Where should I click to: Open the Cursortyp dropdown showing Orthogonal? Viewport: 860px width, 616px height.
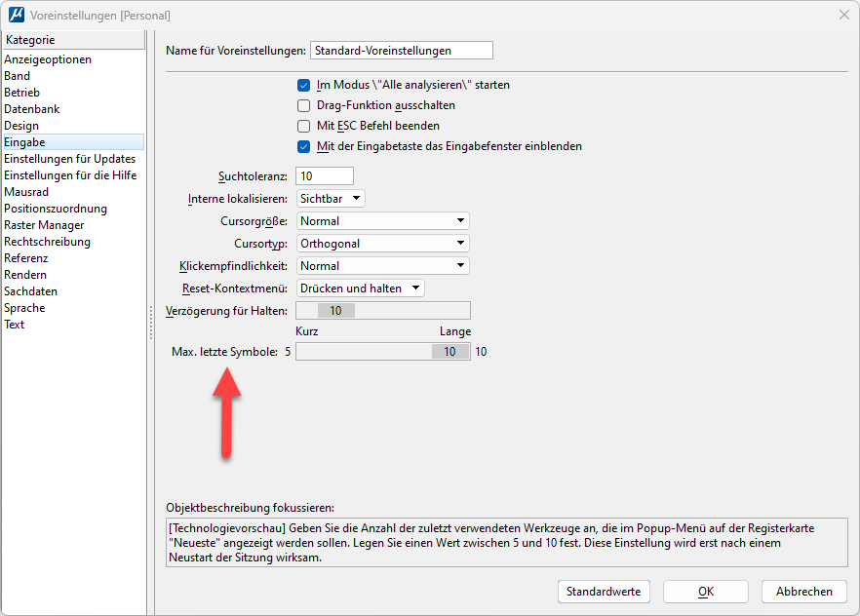383,244
